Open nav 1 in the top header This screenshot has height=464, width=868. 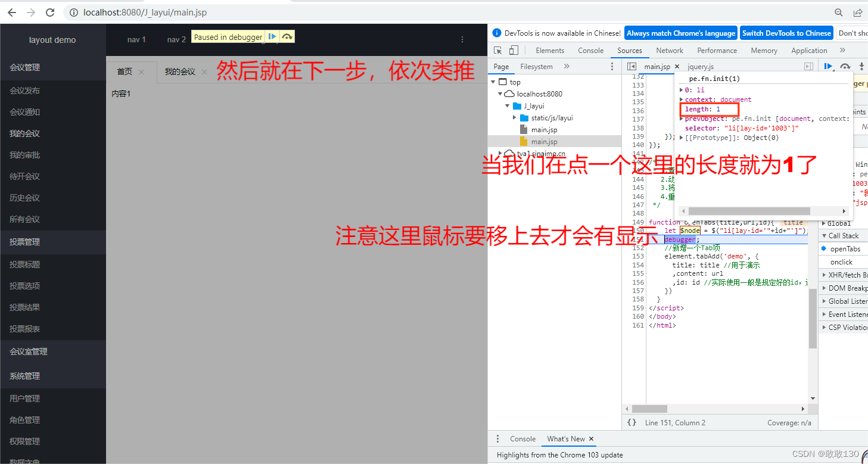click(x=136, y=39)
